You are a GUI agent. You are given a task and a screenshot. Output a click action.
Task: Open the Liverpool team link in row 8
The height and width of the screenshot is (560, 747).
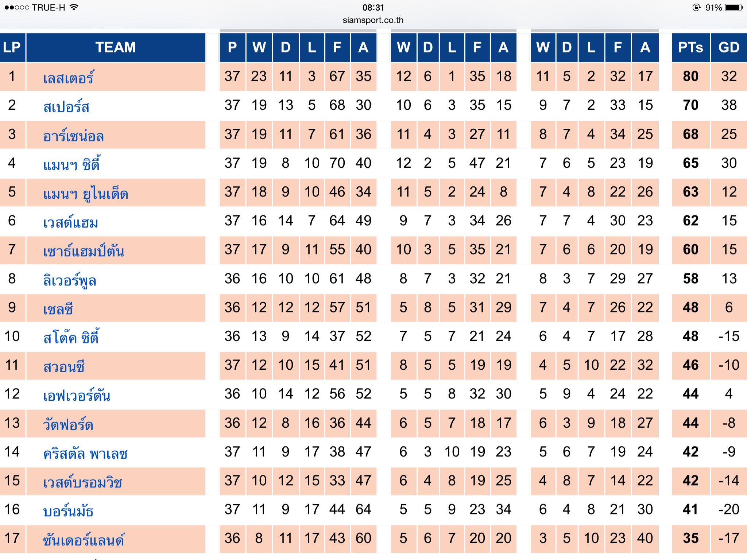(x=69, y=280)
